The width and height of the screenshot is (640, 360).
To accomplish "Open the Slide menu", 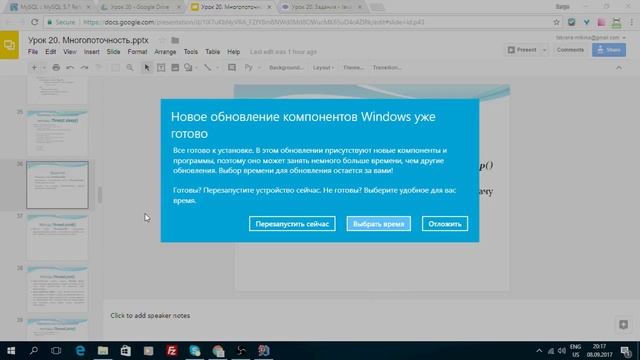I will click(x=113, y=52).
